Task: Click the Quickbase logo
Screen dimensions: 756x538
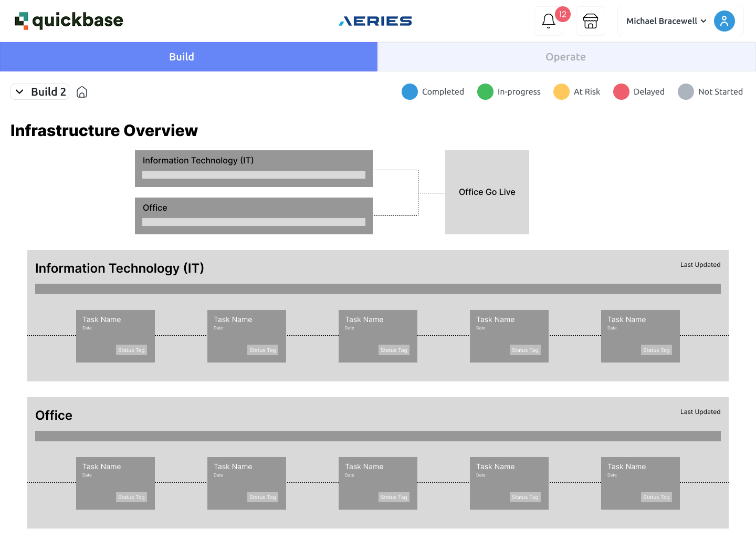Action: [x=69, y=20]
